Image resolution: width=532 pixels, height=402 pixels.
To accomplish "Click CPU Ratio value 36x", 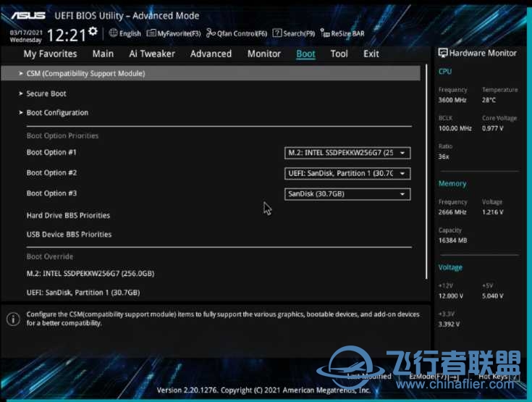I will 444,157.
